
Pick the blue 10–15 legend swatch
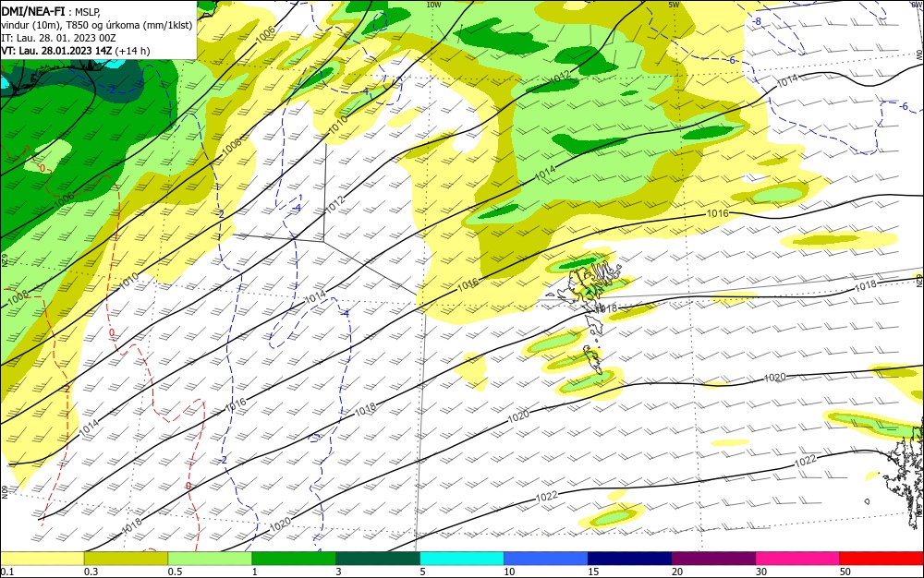[x=546, y=559]
